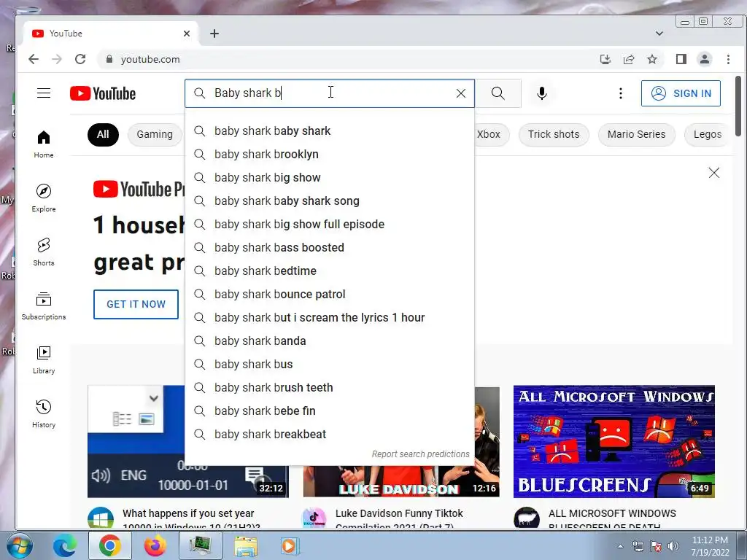Choose 'baby shark but i scream the lyrics'

click(x=330, y=318)
